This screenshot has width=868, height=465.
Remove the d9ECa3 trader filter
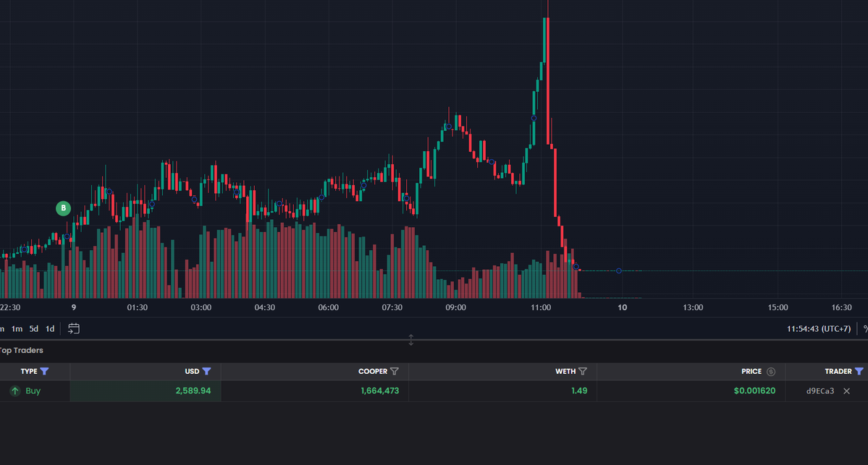pos(846,391)
